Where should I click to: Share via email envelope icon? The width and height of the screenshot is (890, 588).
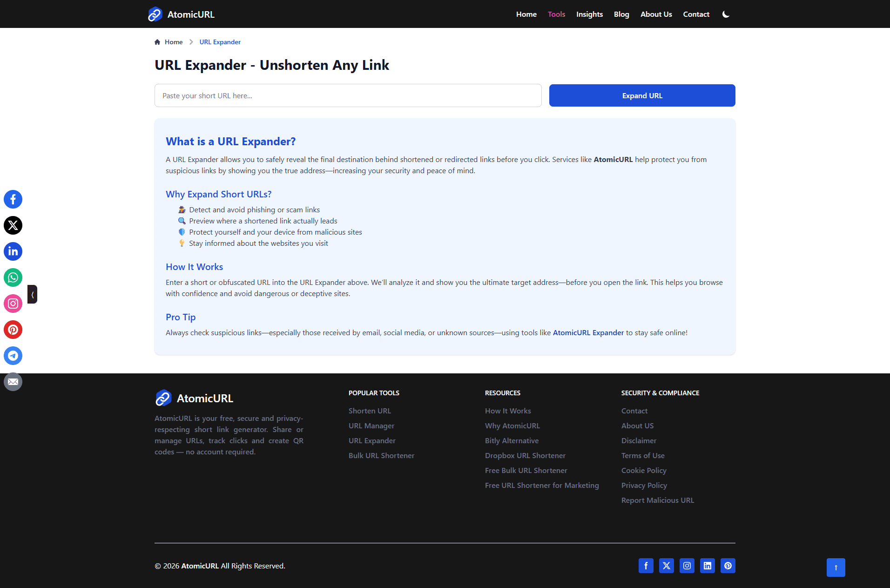coord(13,382)
